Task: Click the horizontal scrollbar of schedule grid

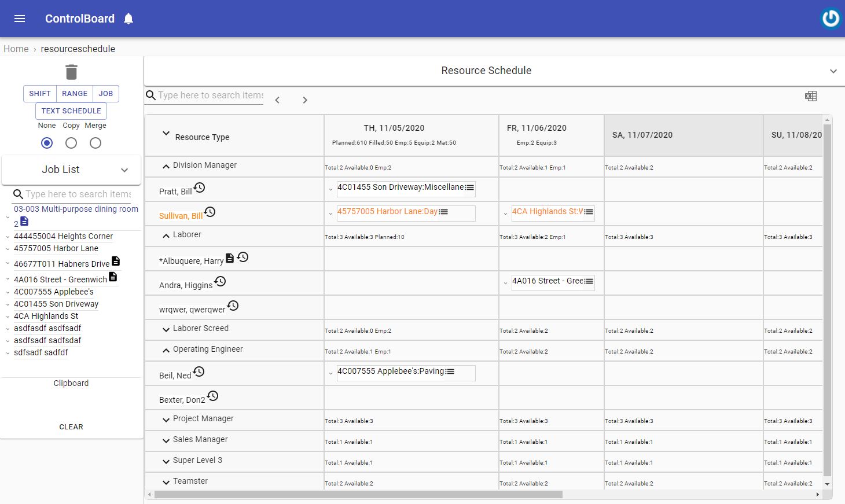Action: [359, 495]
